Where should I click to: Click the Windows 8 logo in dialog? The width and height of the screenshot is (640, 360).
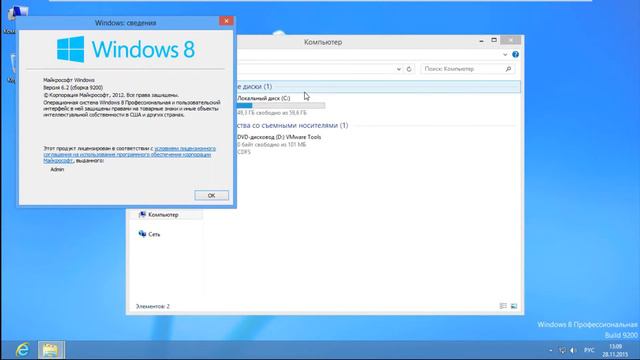pos(126,49)
